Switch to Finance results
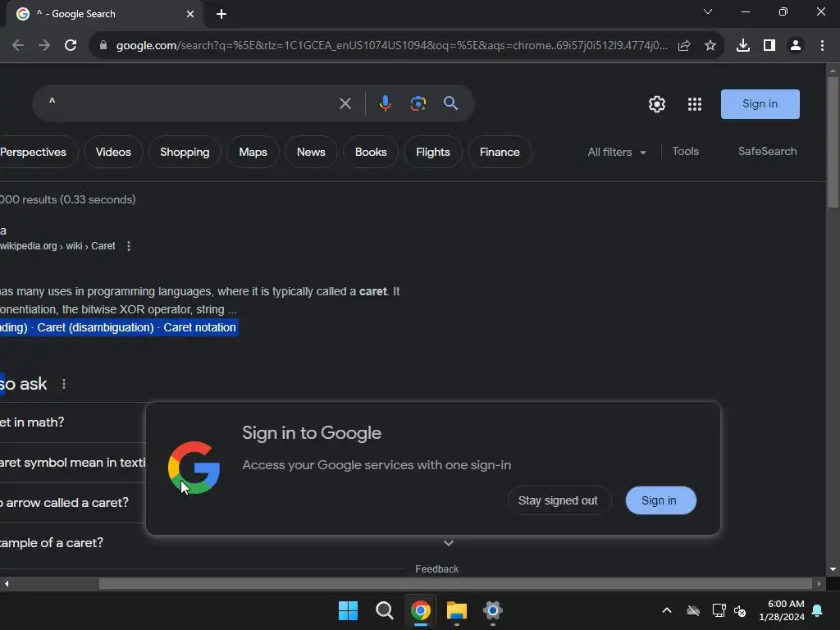Image resolution: width=840 pixels, height=630 pixels. [500, 152]
